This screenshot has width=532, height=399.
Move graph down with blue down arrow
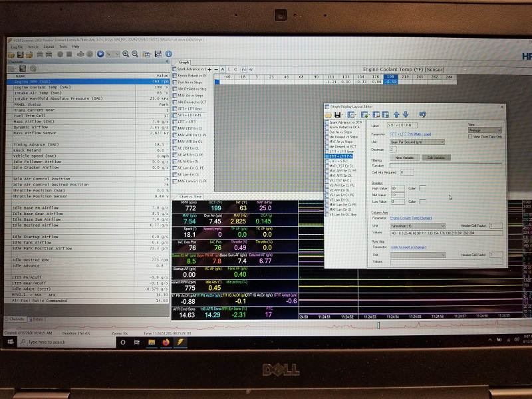406,114
